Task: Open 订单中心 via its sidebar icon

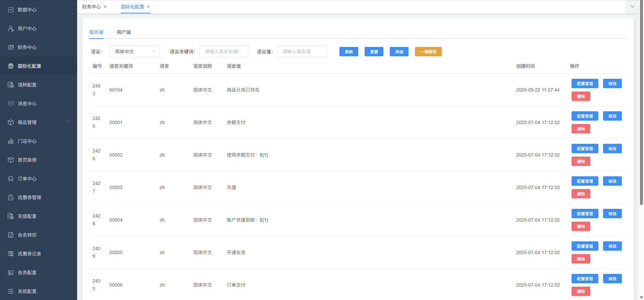Action: (11, 179)
